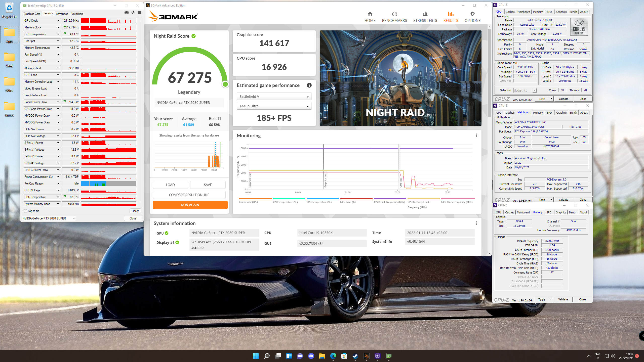Open the GPU selection dropdown in GPU-Z
Screen dimensions: 644x362
49,218
